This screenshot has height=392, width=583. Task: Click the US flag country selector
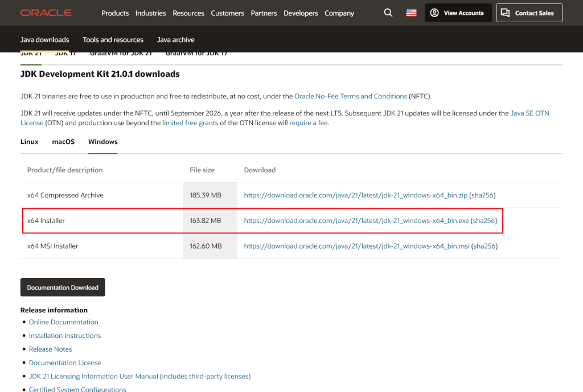[x=411, y=13]
